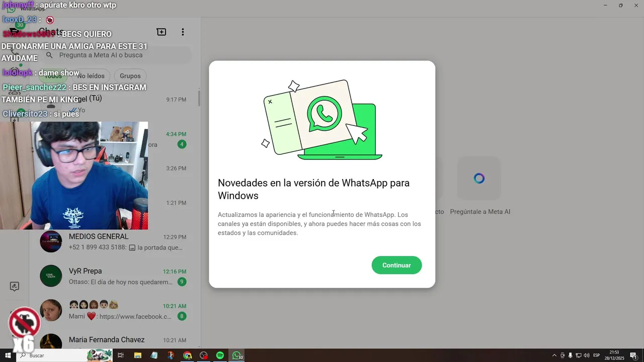Click the unread badge showing 4
This screenshot has height=362, width=644.
(x=182, y=144)
